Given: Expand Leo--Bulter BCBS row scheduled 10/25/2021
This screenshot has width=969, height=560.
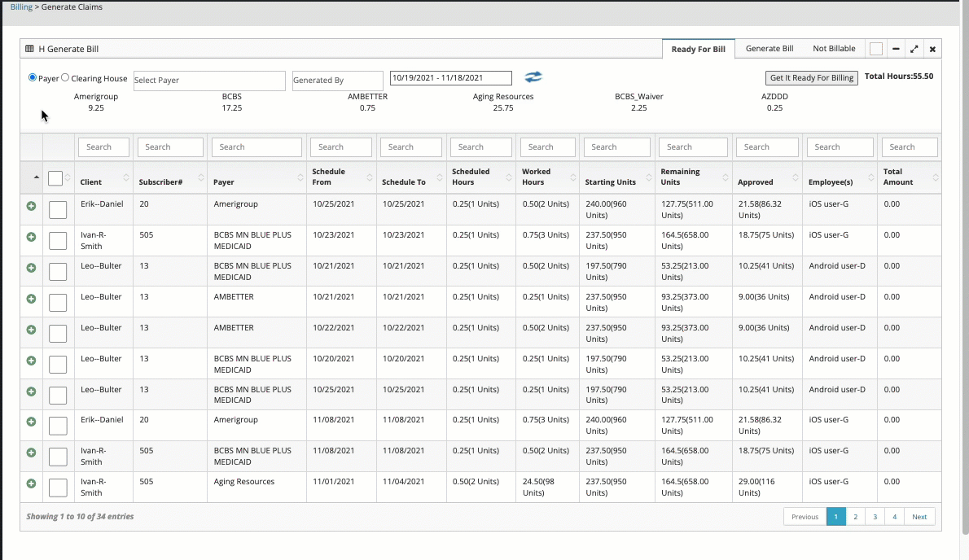Looking at the screenshot, I should tap(31, 392).
